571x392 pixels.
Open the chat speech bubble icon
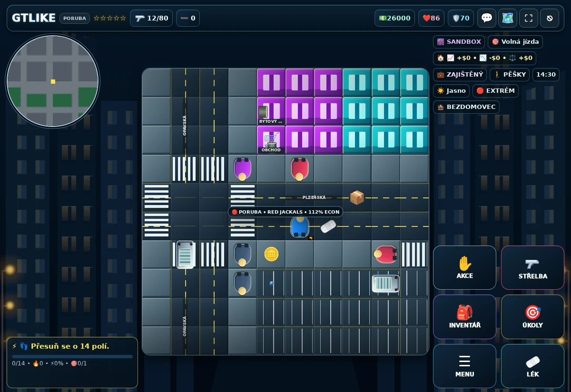pyautogui.click(x=487, y=18)
